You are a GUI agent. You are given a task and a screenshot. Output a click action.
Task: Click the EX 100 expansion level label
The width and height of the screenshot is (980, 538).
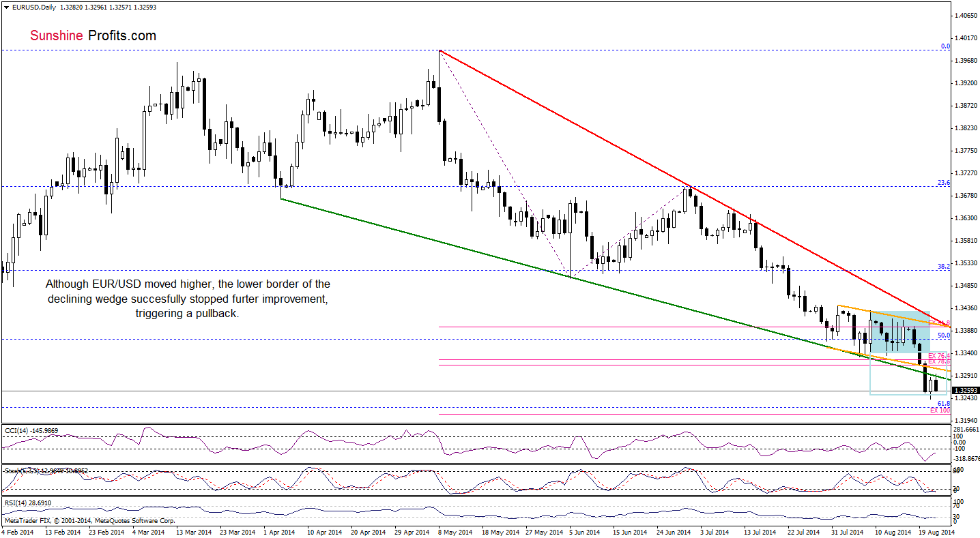coord(940,410)
